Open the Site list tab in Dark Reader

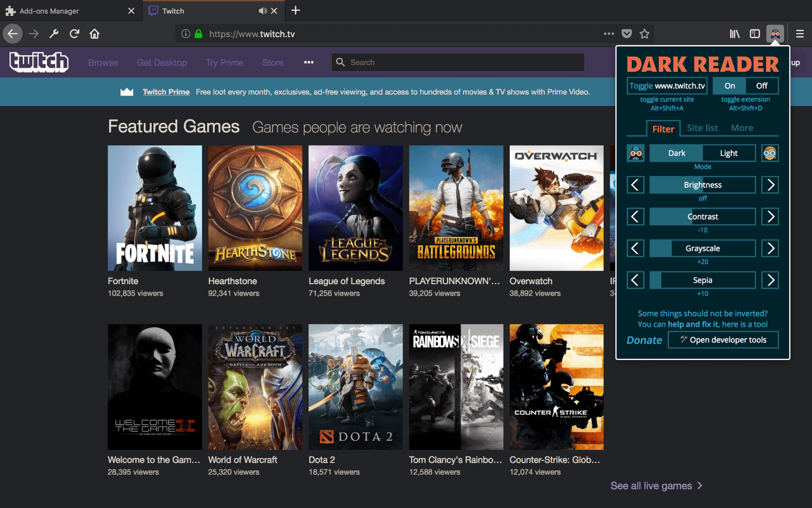702,127
